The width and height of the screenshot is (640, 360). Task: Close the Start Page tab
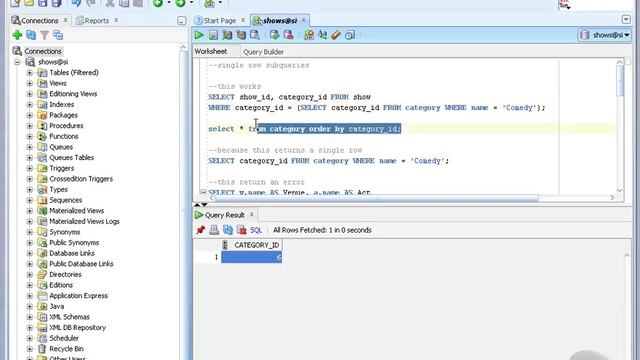243,20
